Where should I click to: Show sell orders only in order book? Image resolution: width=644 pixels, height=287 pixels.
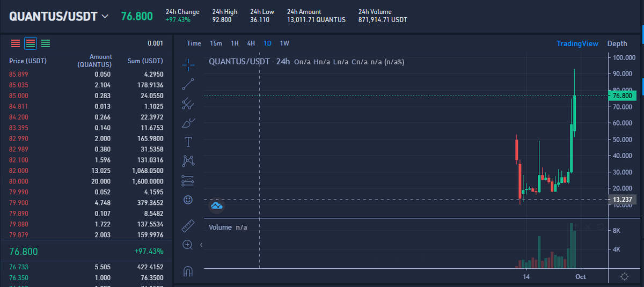coord(16,43)
